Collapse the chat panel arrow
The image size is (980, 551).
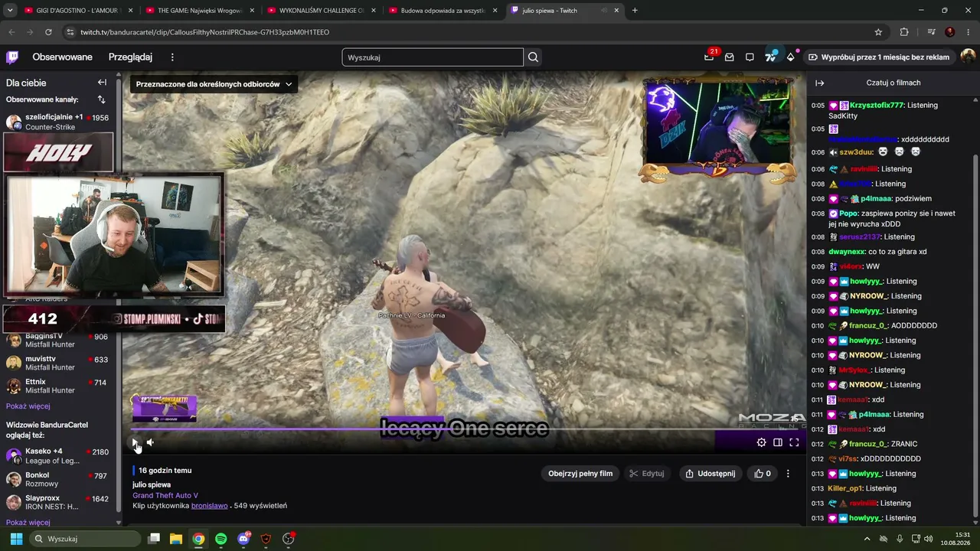coord(819,83)
